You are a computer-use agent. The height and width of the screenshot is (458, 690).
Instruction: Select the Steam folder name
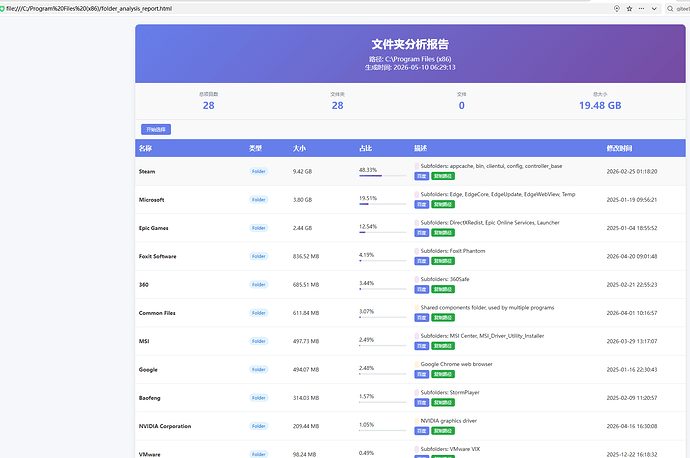tap(147, 172)
